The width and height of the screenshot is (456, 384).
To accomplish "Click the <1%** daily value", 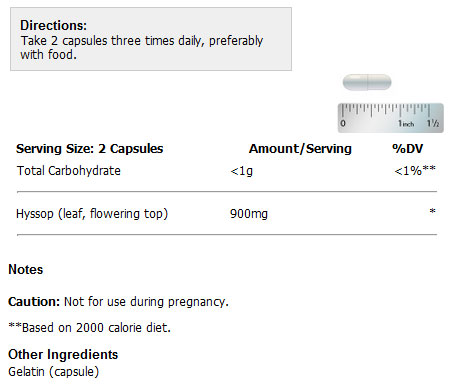I will [x=415, y=170].
